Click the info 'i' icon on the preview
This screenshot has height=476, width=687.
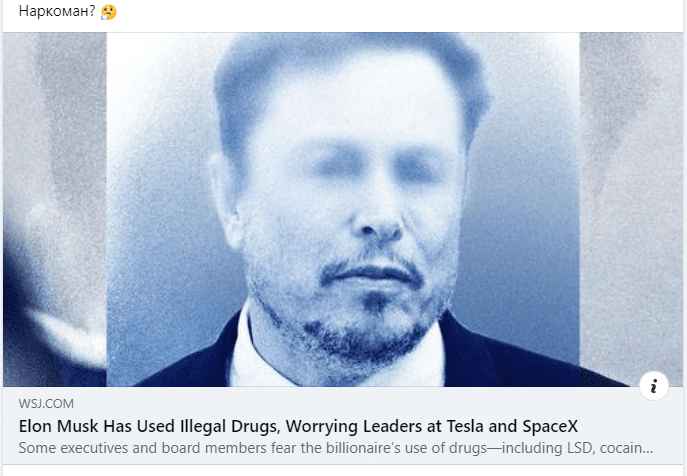[x=653, y=386]
